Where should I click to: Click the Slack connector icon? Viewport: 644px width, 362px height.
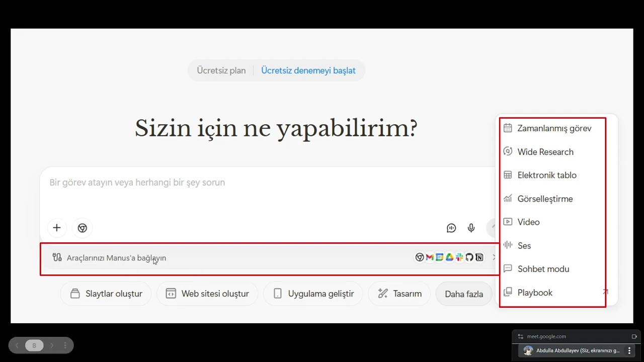coord(459,257)
